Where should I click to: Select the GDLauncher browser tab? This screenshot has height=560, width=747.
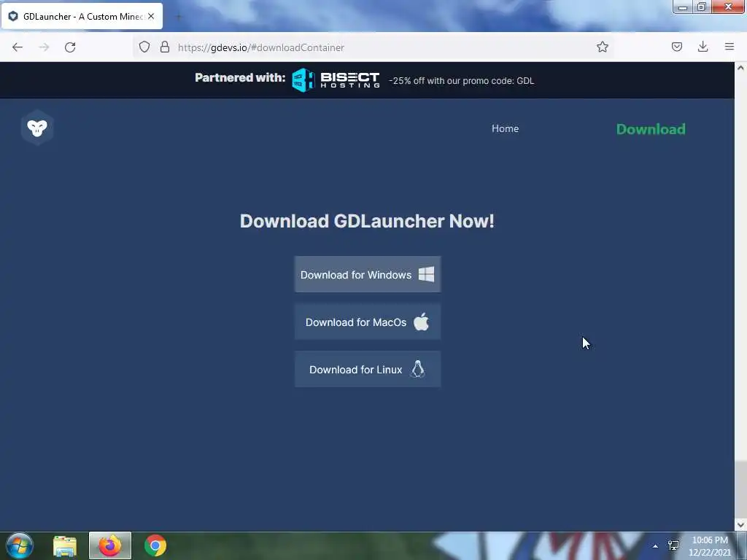coord(82,16)
